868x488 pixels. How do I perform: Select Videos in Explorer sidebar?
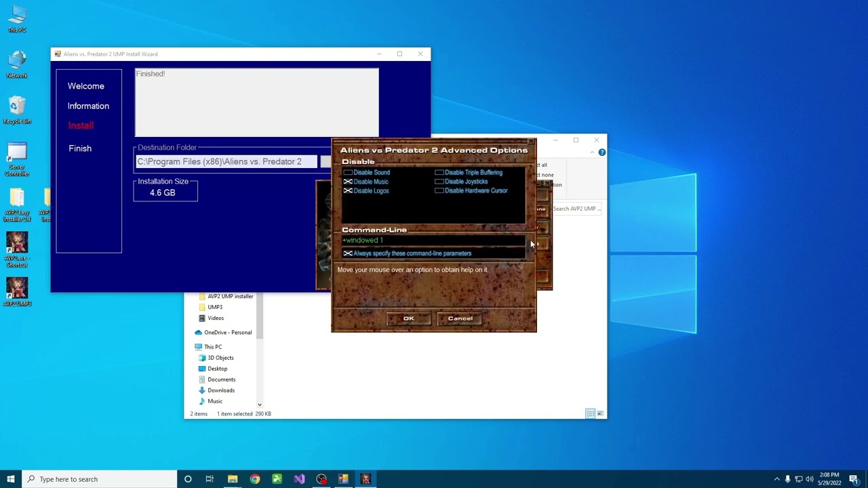click(x=211, y=318)
